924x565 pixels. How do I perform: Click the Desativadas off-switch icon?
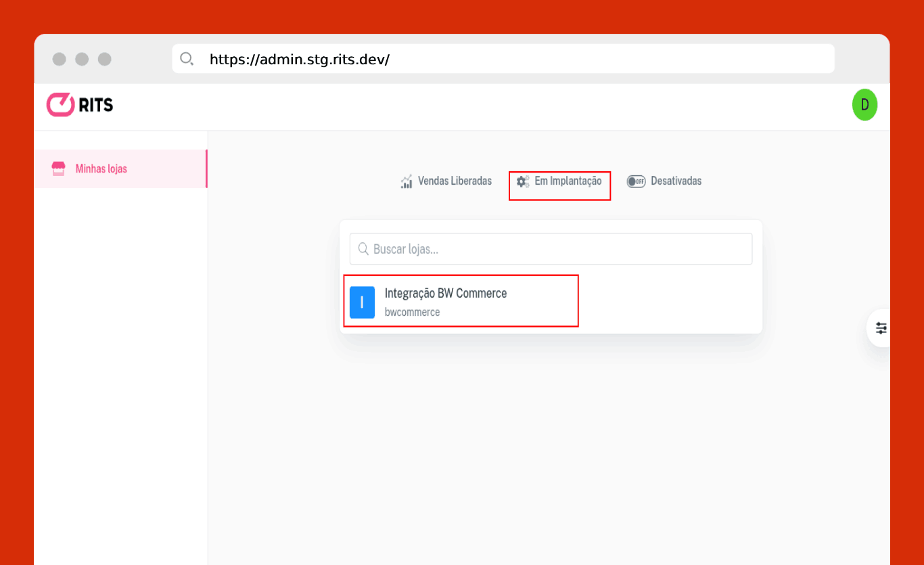[636, 181]
